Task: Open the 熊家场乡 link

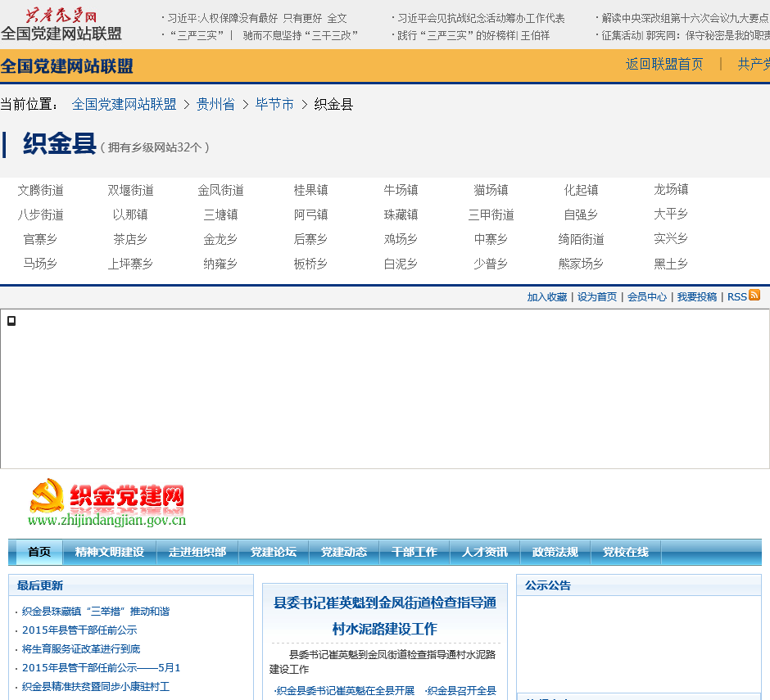Action: coord(581,264)
